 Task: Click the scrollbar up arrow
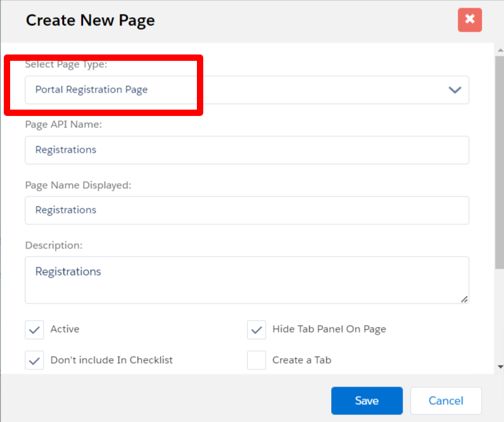500,48
